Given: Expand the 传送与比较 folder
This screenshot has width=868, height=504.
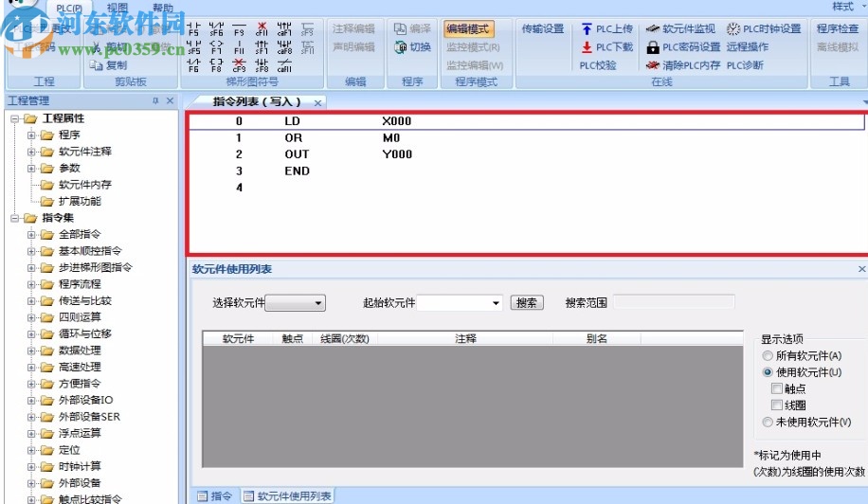Looking at the screenshot, I should [31, 301].
